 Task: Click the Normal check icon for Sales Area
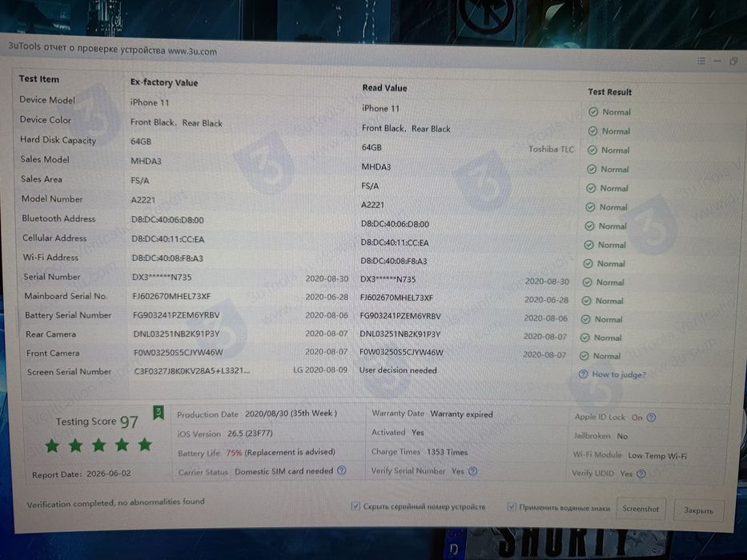point(591,188)
